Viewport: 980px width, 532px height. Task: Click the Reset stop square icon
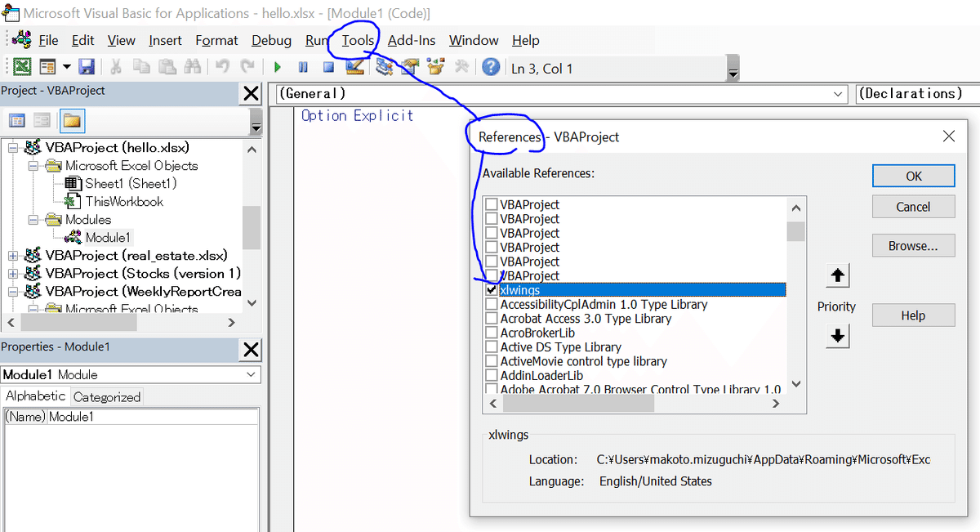point(328,68)
